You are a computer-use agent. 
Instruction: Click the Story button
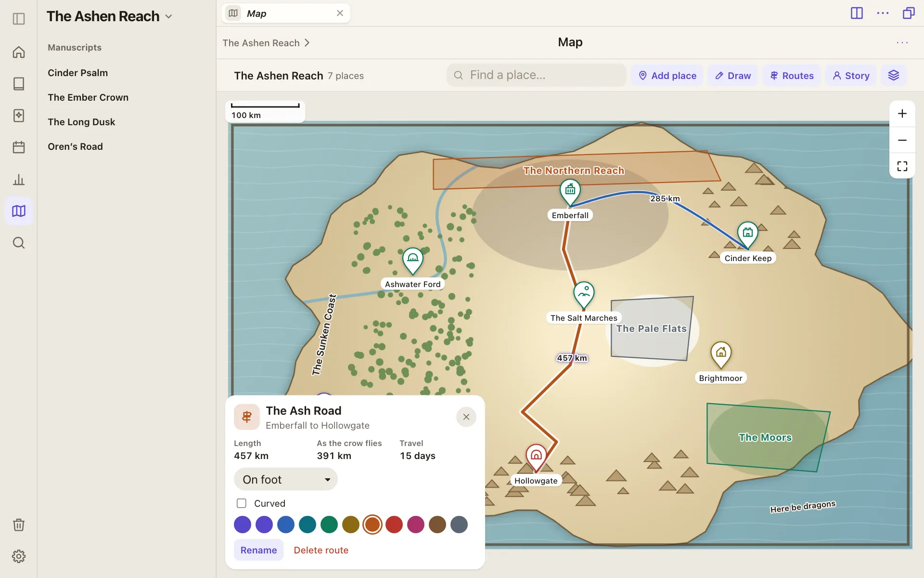pos(851,76)
